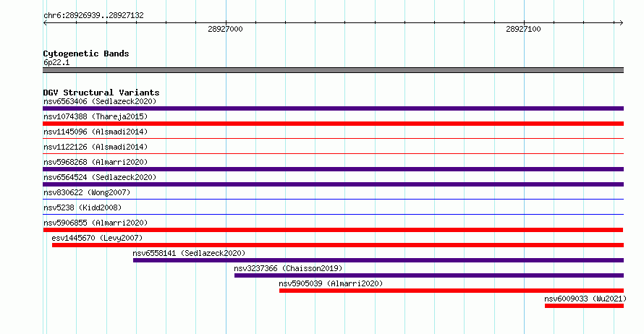Click the nsv6563406 (Sedlazeck2020) variant label
Image resolution: width=644 pixels, height=334 pixels.
coord(100,101)
